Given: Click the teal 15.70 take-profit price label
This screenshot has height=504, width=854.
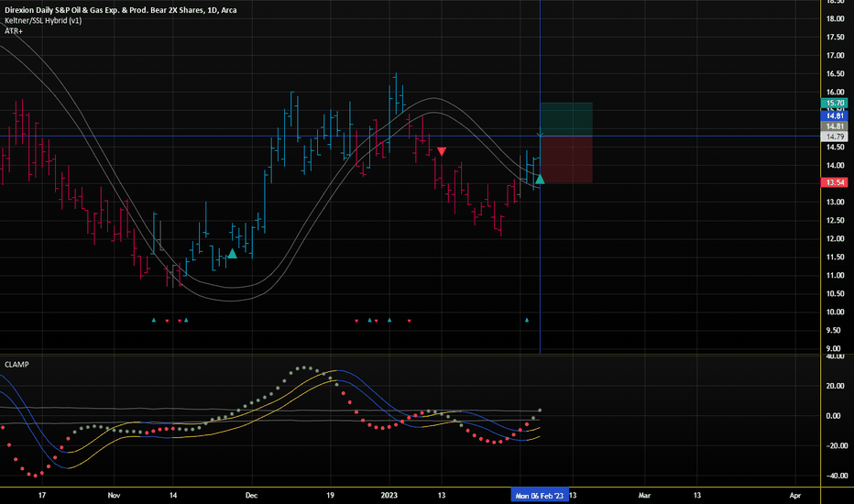Looking at the screenshot, I should click(835, 103).
